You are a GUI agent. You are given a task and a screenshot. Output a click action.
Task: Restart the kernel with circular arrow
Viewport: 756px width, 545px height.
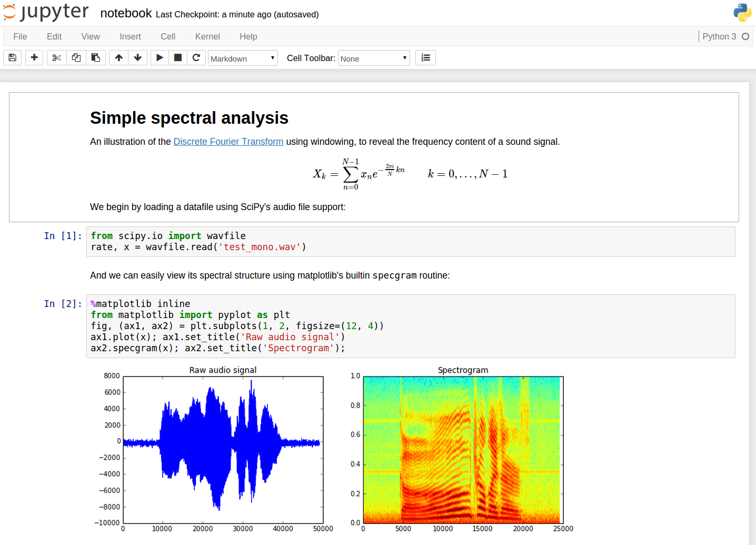196,57
